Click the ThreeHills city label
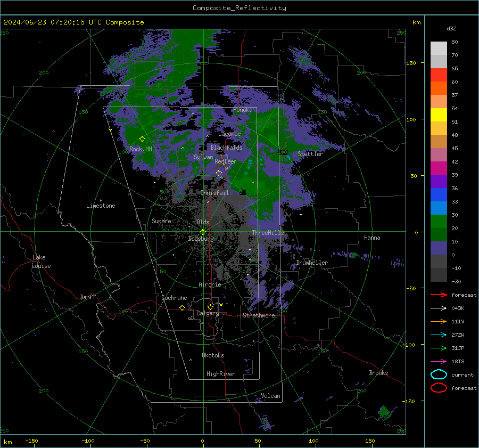479x448 pixels. pos(268,233)
